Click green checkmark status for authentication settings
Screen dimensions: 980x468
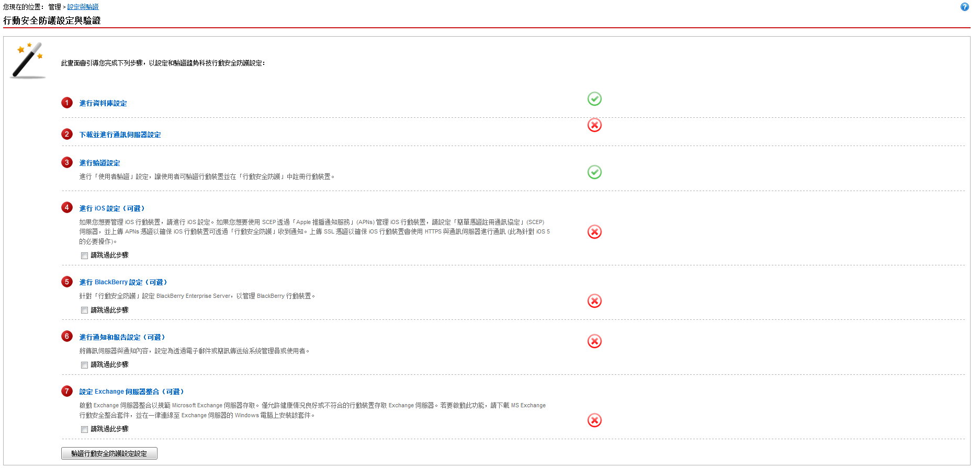tap(594, 172)
